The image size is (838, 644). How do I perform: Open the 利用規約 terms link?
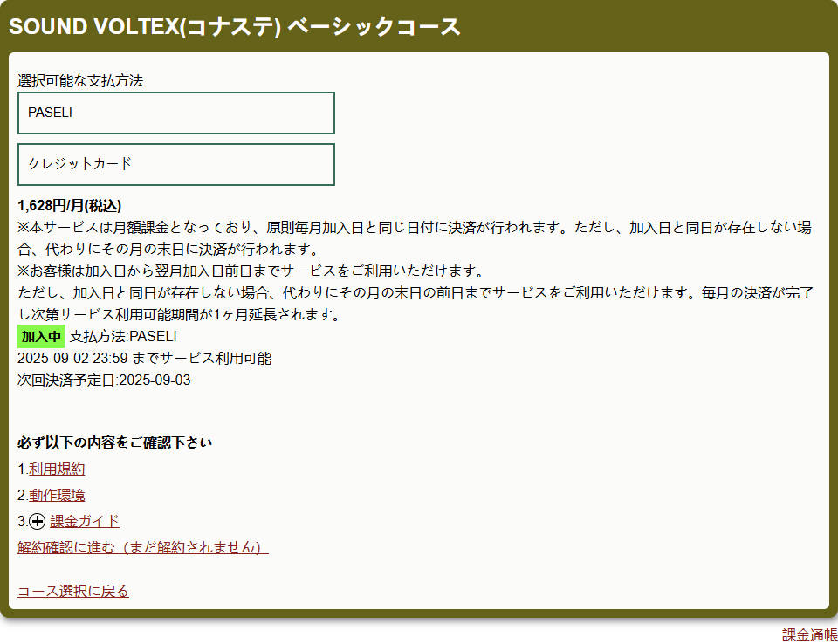coord(57,469)
